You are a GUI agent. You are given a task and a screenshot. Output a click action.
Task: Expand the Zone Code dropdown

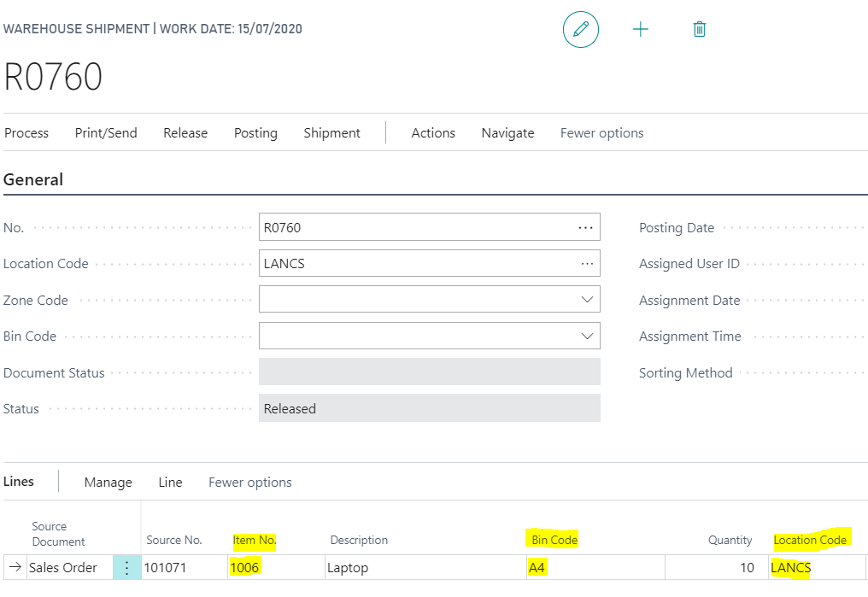[x=587, y=300]
